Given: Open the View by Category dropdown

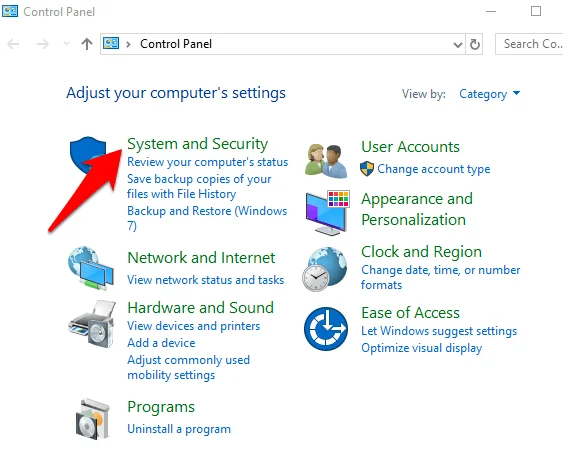Looking at the screenshot, I should coord(489,94).
